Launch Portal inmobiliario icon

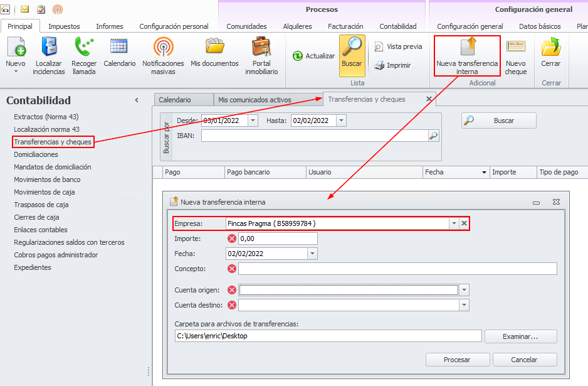click(x=261, y=48)
